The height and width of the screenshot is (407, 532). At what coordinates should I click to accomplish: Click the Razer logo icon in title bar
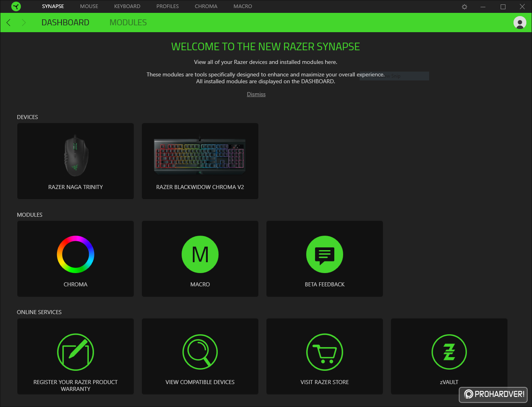tap(16, 6)
